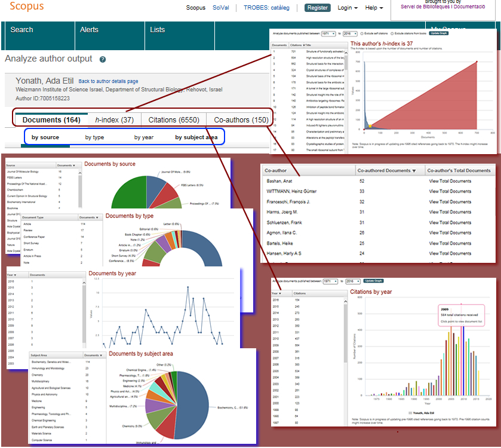Click the green slice in Documents by source pie
Screen dimensions: 501x448
[x=131, y=194]
